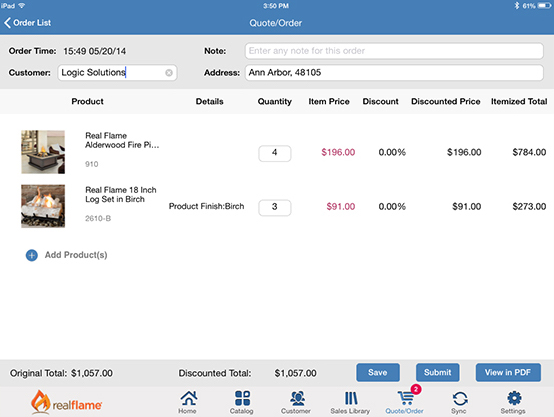Open the Settings gear icon
Screen dimensions: 554x417
(514, 398)
